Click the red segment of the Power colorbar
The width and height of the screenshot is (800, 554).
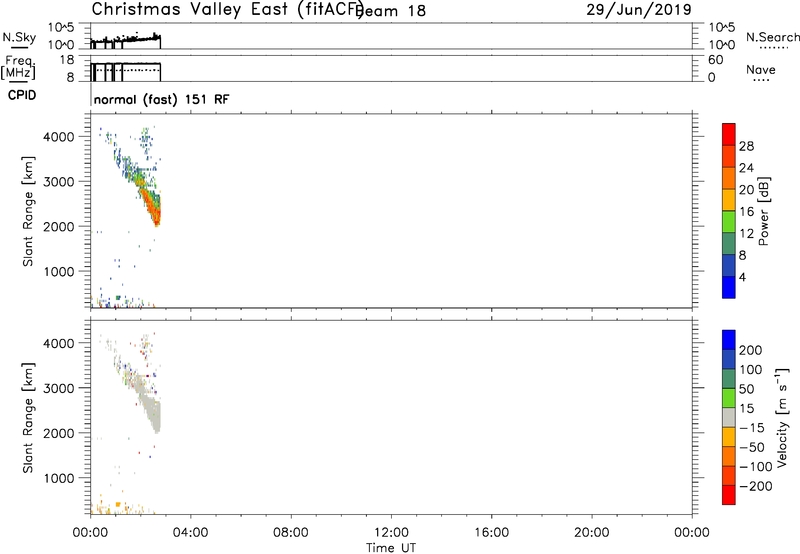729,135
